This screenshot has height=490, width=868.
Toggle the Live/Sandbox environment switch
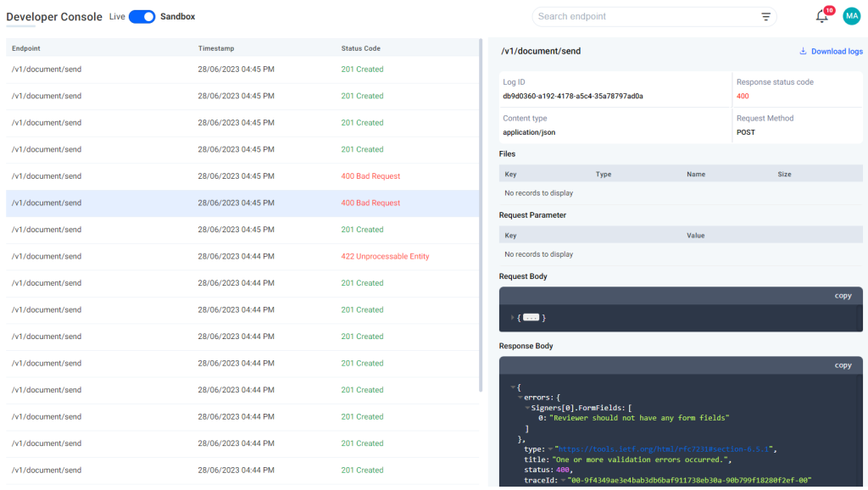(x=143, y=16)
